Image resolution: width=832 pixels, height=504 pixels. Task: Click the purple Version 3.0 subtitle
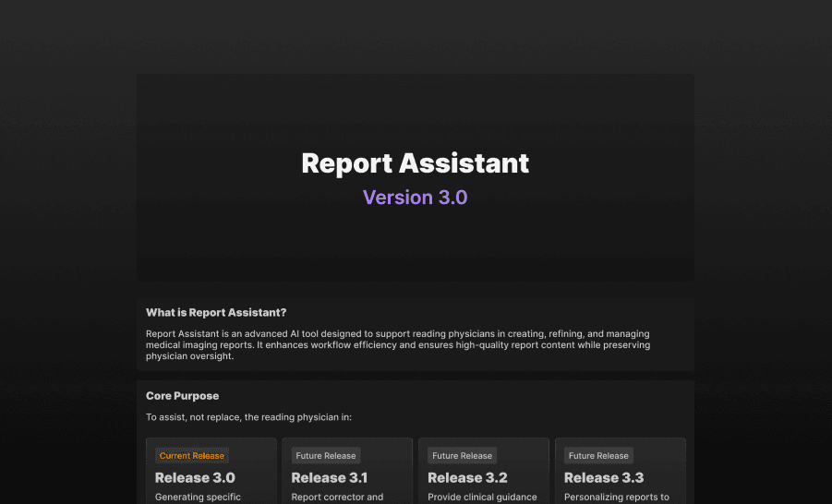(415, 198)
